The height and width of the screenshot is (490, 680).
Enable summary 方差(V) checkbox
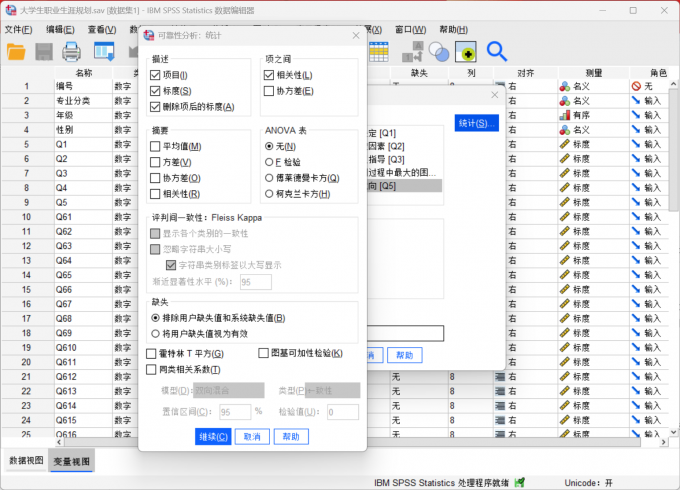(x=155, y=163)
